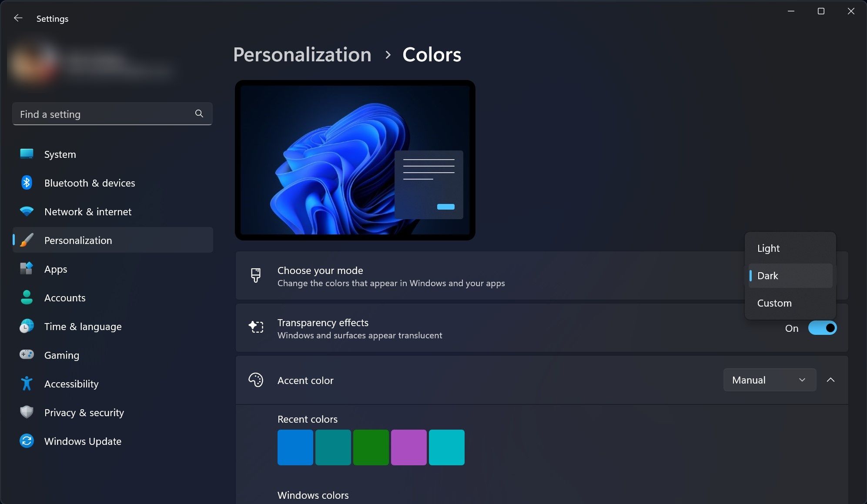Click the Network & internet icon

pos(27,211)
